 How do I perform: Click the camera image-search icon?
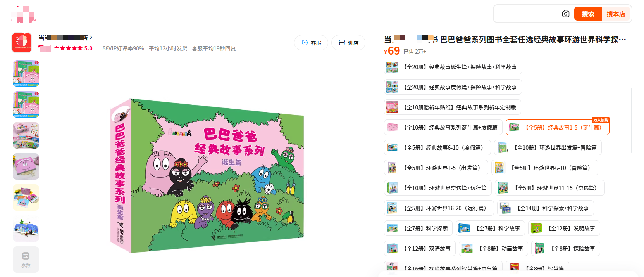point(565,14)
